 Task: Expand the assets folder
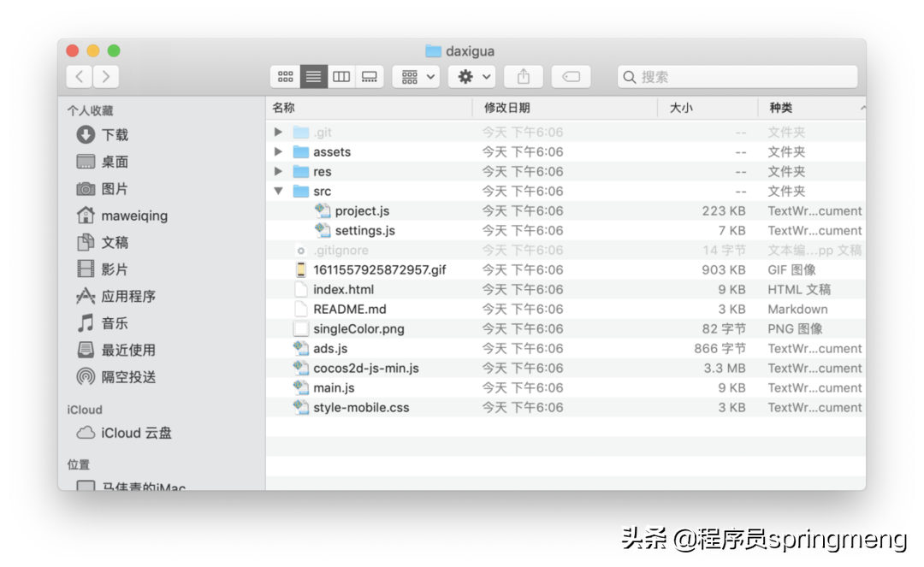point(278,151)
